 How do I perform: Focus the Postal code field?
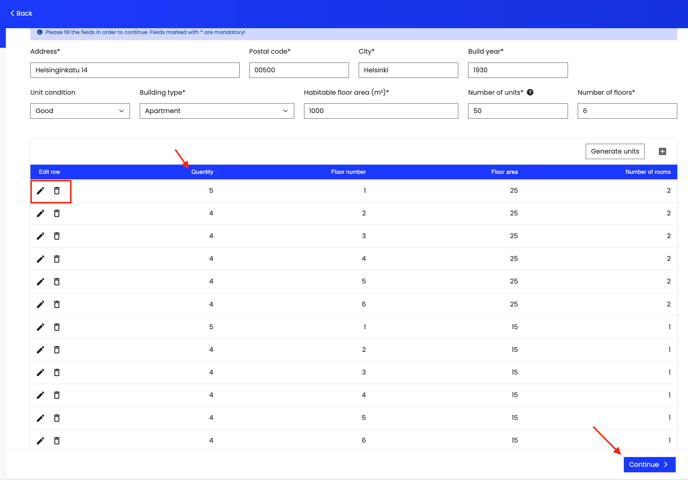tap(299, 70)
